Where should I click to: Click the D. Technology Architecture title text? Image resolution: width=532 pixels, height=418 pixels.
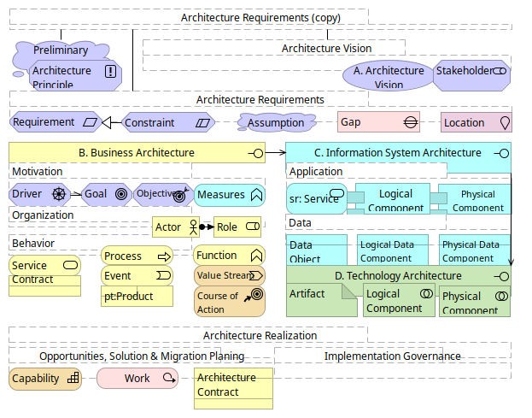[398, 276]
